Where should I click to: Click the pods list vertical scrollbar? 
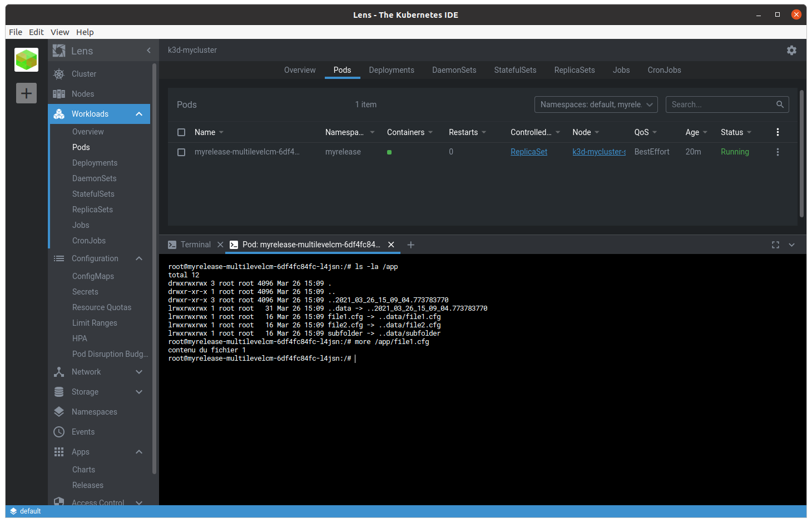(801, 153)
